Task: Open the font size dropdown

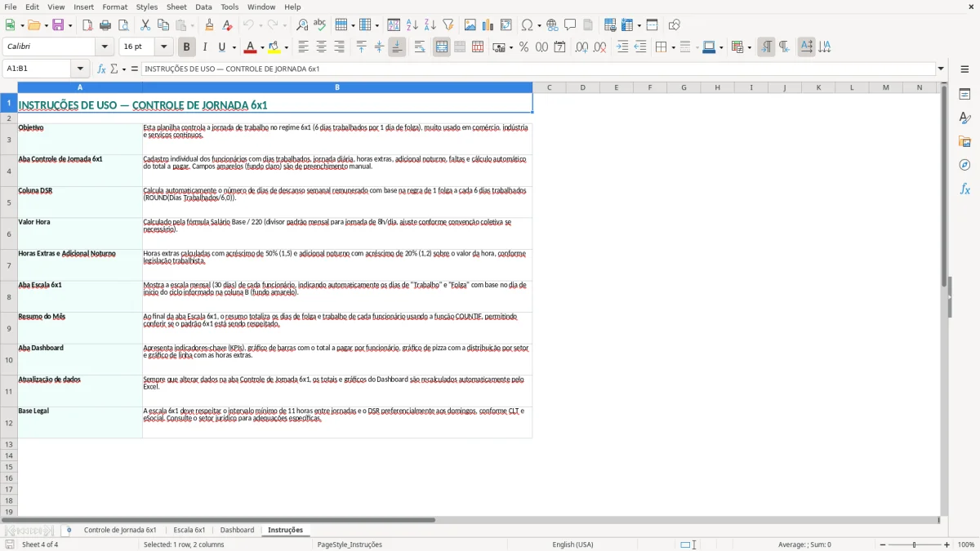Action: (164, 47)
